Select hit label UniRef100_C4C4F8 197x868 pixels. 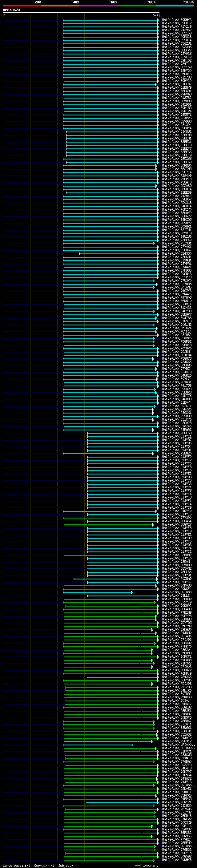point(176,768)
